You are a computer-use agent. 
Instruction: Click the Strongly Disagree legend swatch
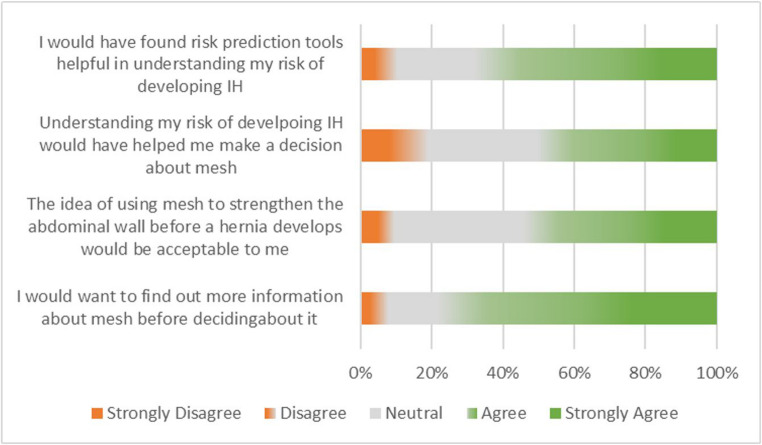[96, 413]
